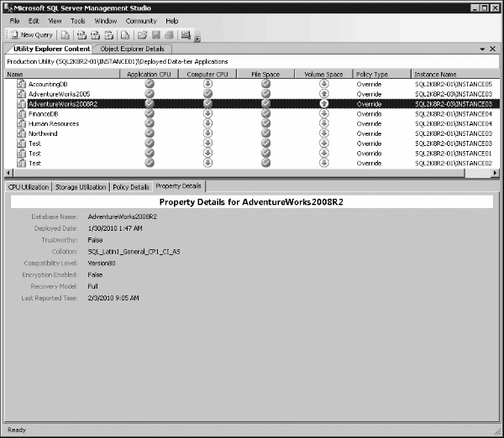Open the active tab list dropdown arrow
This screenshot has width=504, height=438.
coord(482,50)
